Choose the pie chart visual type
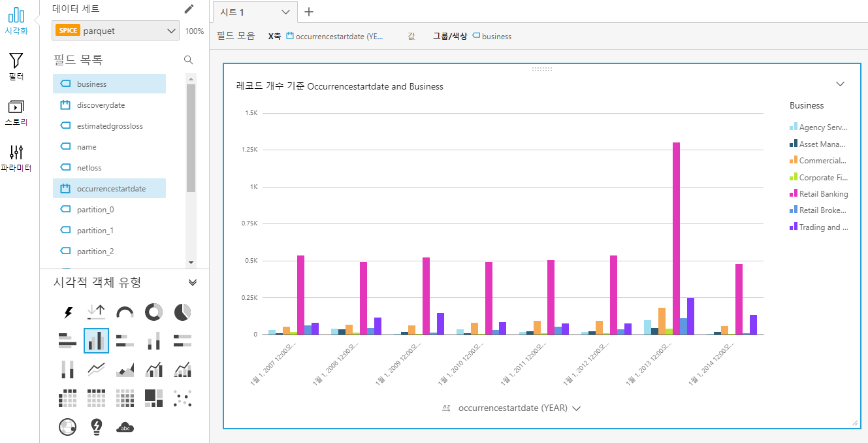The width and height of the screenshot is (868, 443). [x=183, y=312]
